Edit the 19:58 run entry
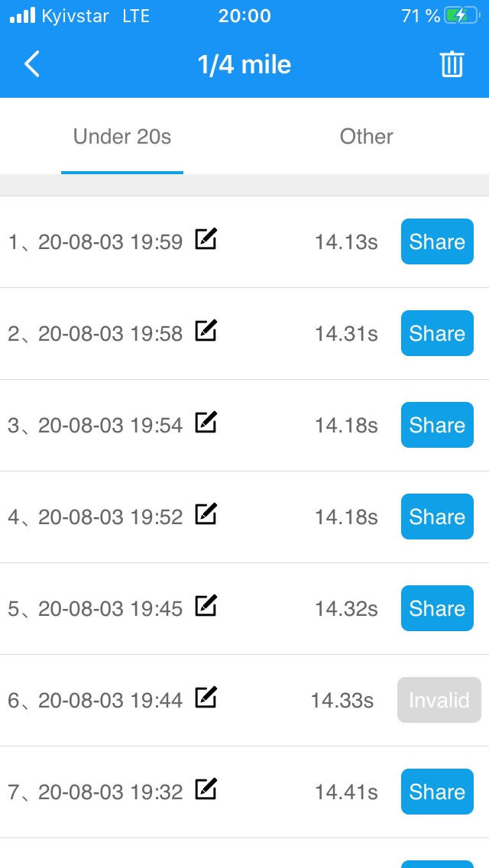 206,332
